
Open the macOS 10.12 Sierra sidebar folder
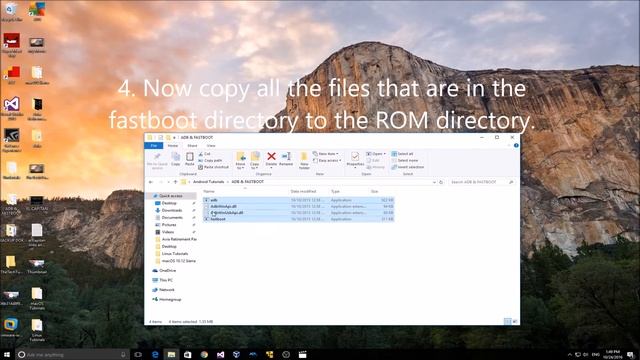tap(178, 261)
